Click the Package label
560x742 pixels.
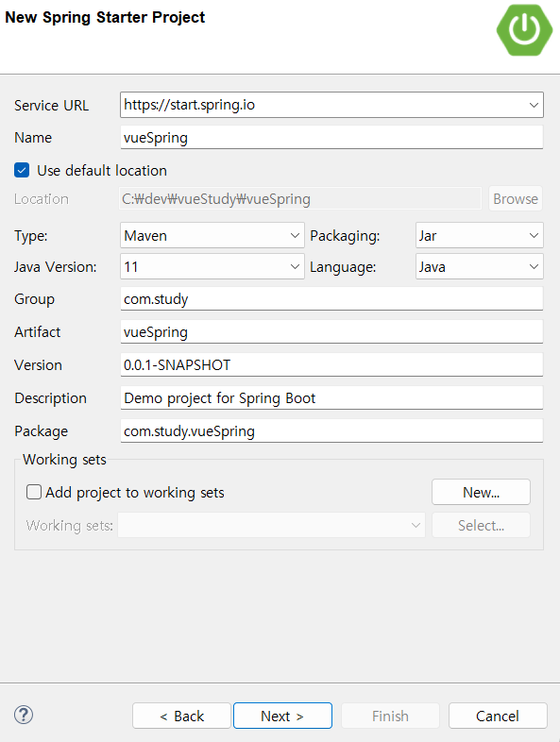[42, 431]
